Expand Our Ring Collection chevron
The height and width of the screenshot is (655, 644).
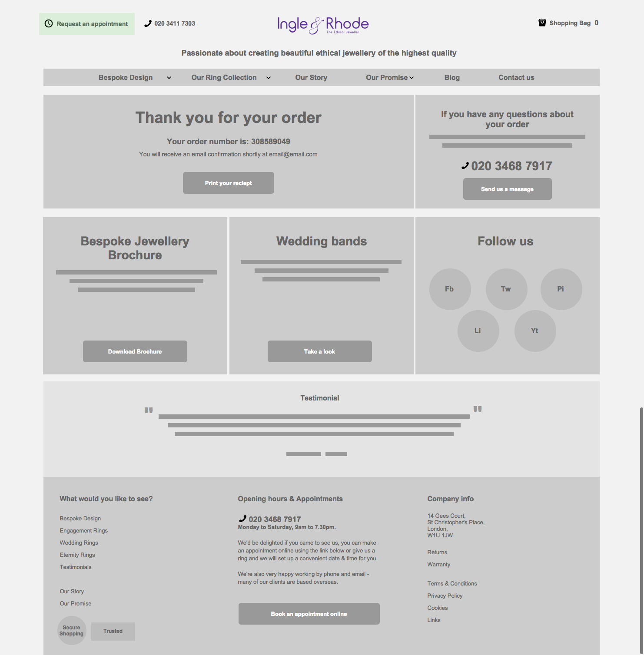[x=269, y=78]
